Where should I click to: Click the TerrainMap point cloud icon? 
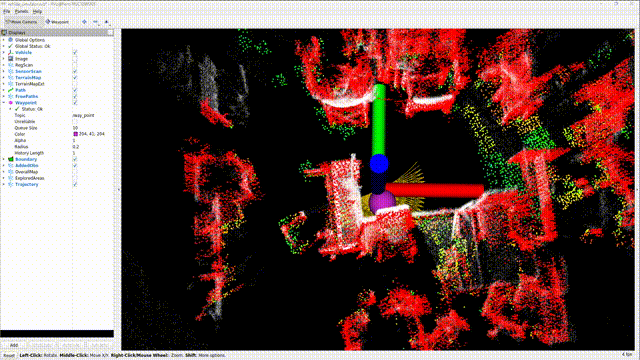tap(11, 78)
